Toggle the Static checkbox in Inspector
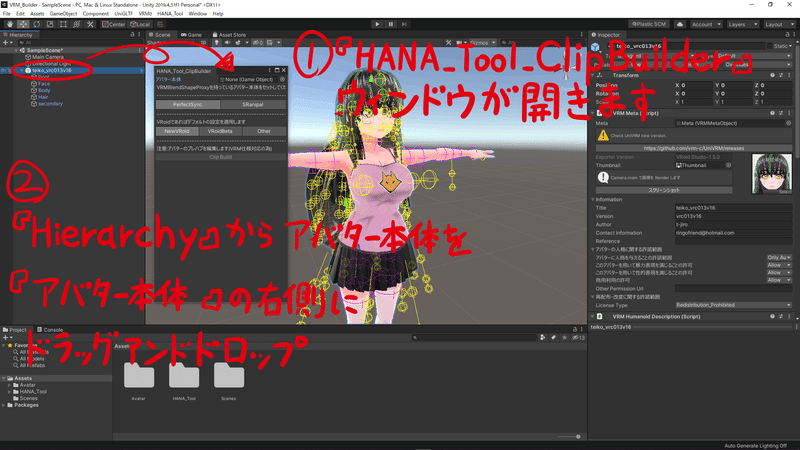800x450 pixels. pyautogui.click(x=770, y=46)
